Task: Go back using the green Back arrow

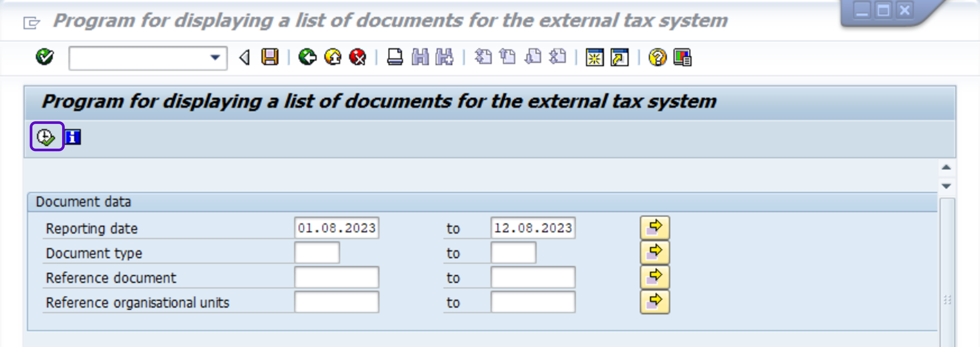Action: 307,57
